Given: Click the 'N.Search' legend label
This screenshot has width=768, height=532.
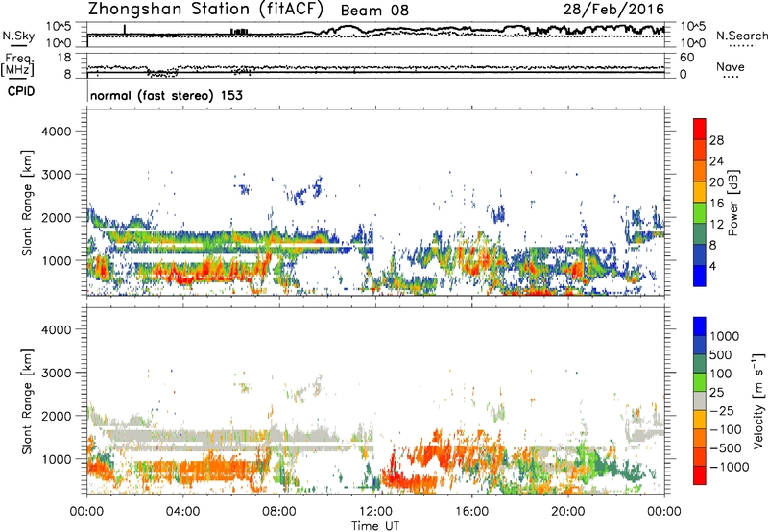Looking at the screenshot, I should (741, 36).
